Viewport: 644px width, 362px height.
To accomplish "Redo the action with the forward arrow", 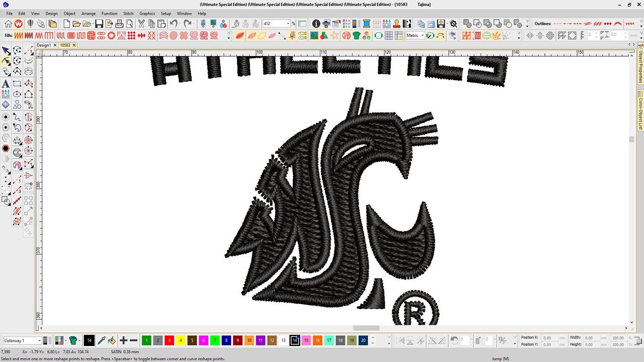I will tap(188, 24).
